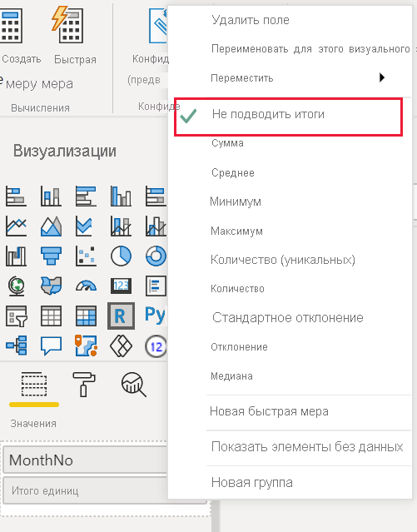This screenshot has height=532, width=417.
Task: Select the MonthNo field in Values well
Action: (x=85, y=460)
